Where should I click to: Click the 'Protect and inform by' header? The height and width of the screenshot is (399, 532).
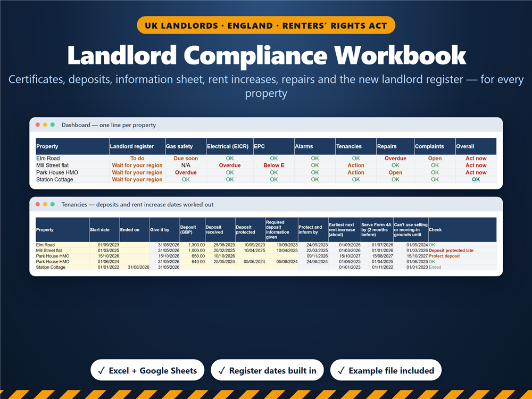pos(313,230)
